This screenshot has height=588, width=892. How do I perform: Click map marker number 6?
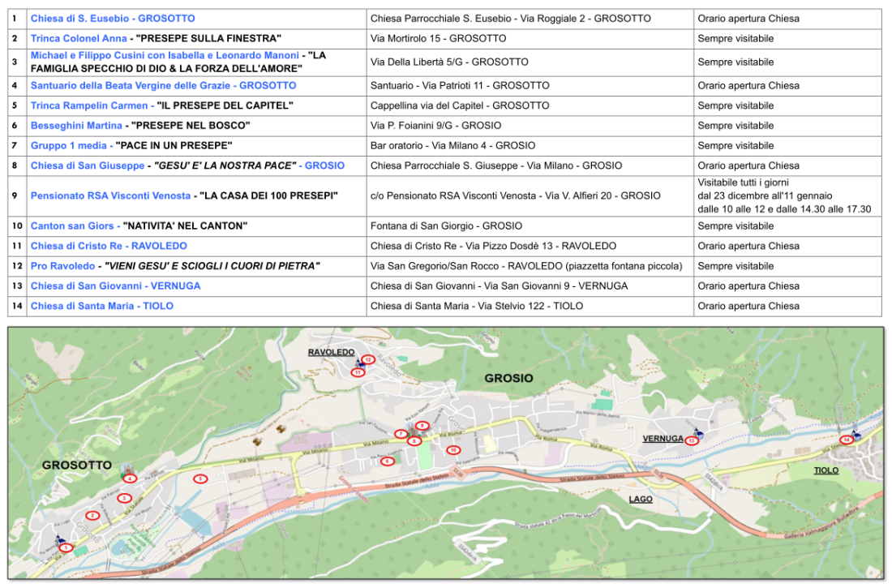coord(388,461)
